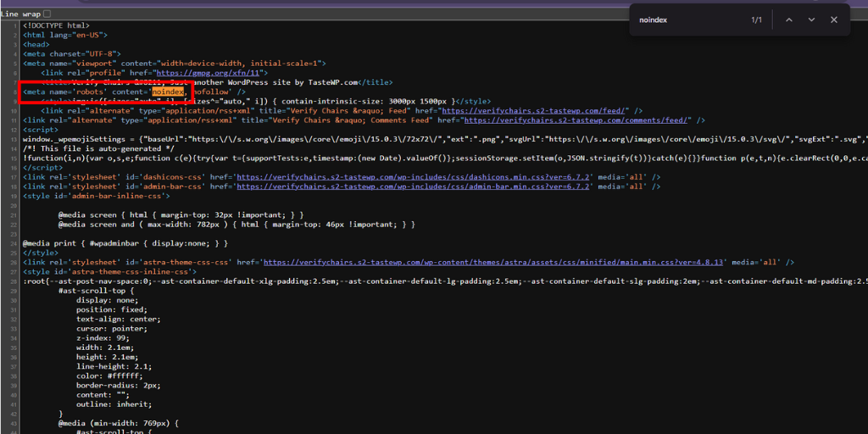Click line number 13 in the gutter
Viewport: 868px width, 434px height.
click(x=14, y=139)
